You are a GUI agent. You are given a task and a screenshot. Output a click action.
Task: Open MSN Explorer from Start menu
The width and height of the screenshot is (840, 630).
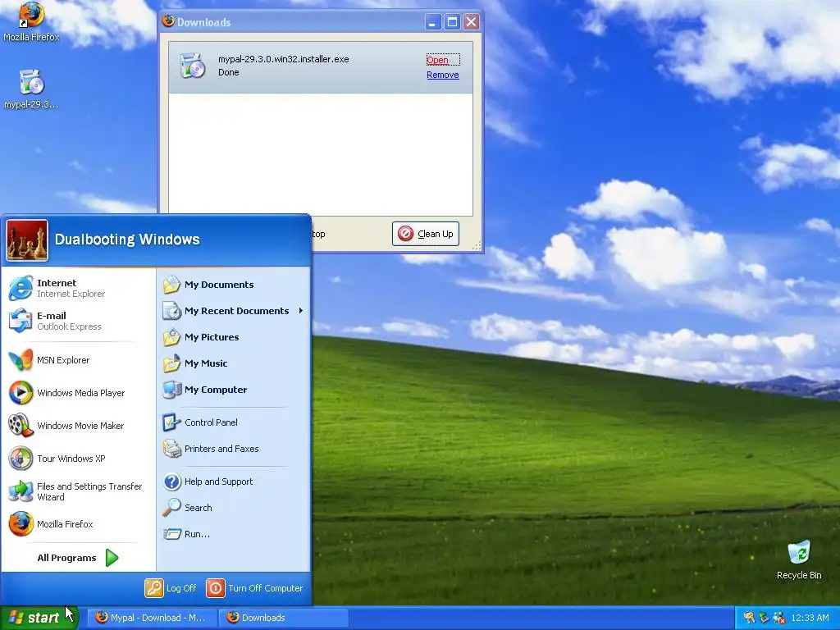tap(78, 360)
